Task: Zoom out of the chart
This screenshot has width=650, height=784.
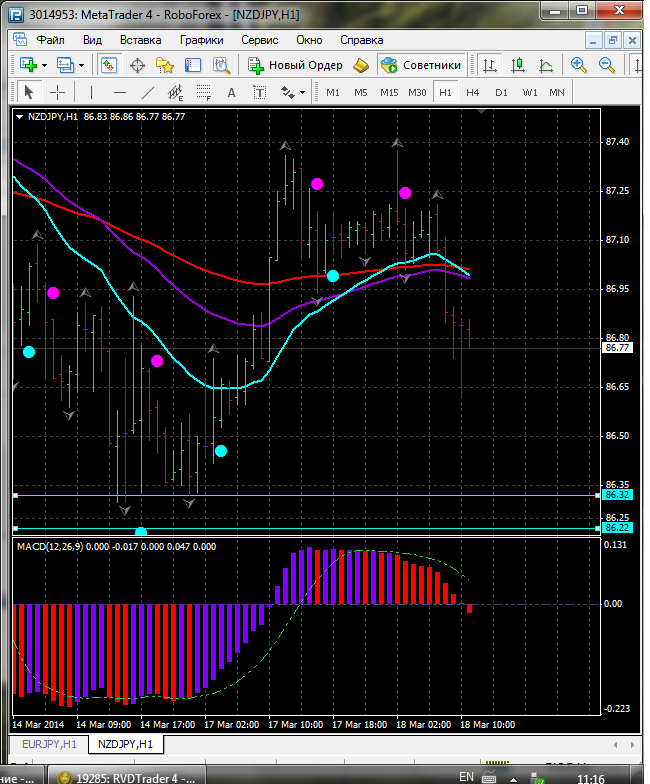Action: tap(606, 65)
